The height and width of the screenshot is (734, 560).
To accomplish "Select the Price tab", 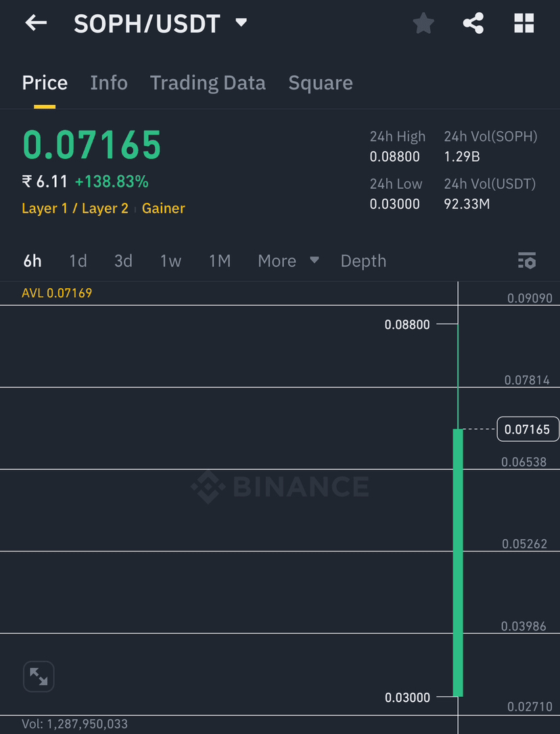I will click(x=45, y=83).
